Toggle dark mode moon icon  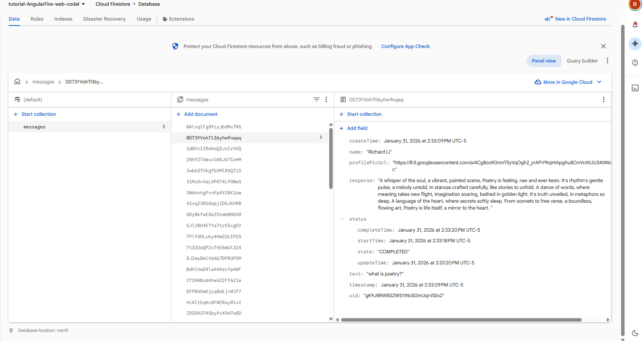point(635,333)
